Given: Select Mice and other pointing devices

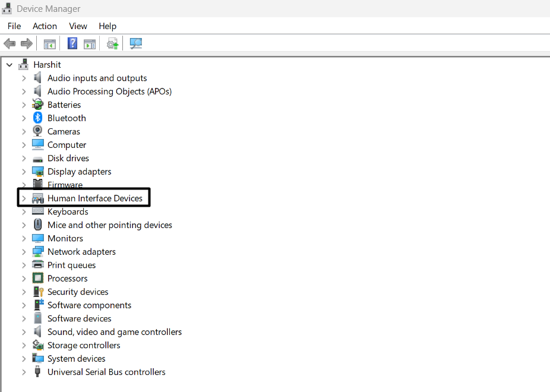Looking at the screenshot, I should pos(109,225).
